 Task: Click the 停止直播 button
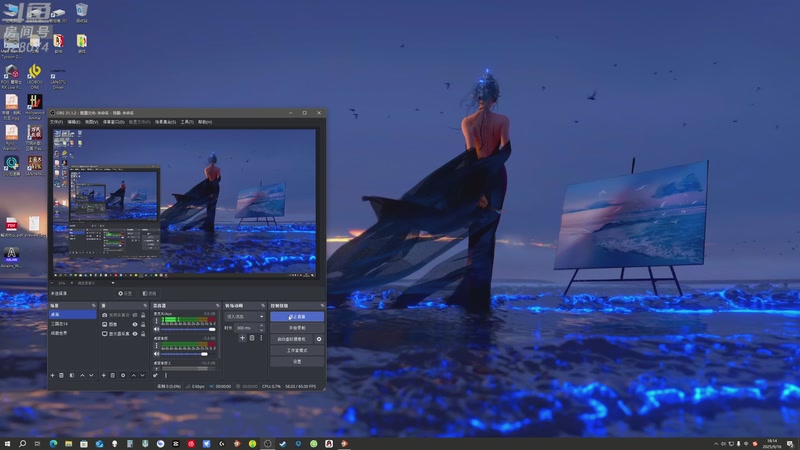pos(297,317)
